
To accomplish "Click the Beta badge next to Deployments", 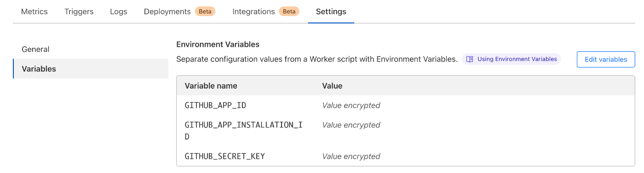I will 205,11.
